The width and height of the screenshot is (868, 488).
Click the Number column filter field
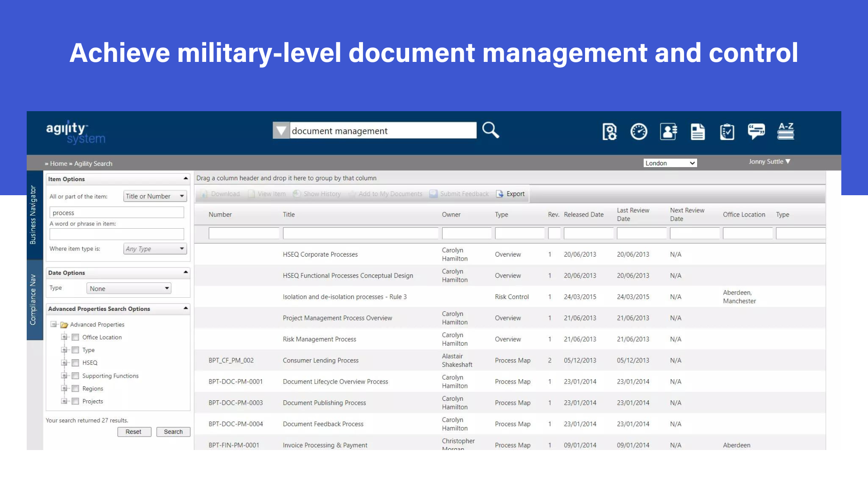click(244, 233)
